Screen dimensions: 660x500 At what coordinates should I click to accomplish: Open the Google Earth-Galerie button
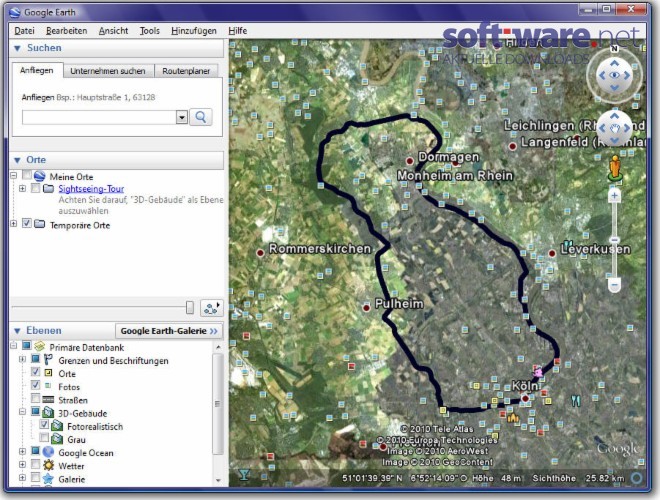point(169,331)
